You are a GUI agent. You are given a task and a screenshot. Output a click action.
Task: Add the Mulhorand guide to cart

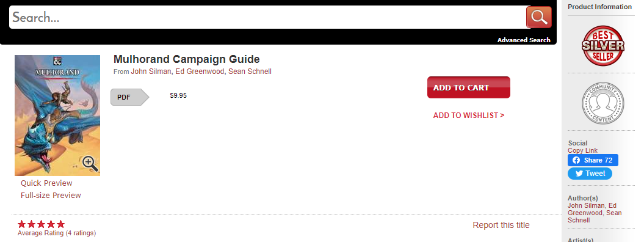(469, 87)
